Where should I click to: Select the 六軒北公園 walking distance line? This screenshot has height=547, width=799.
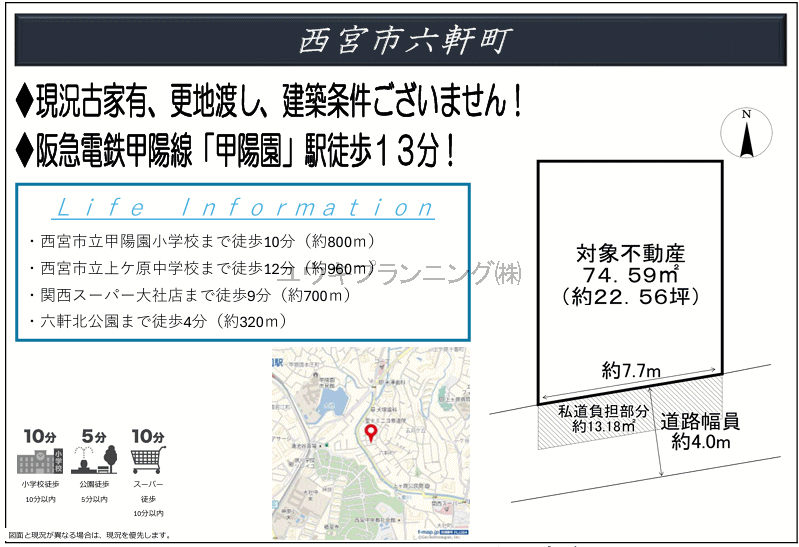click(160, 321)
